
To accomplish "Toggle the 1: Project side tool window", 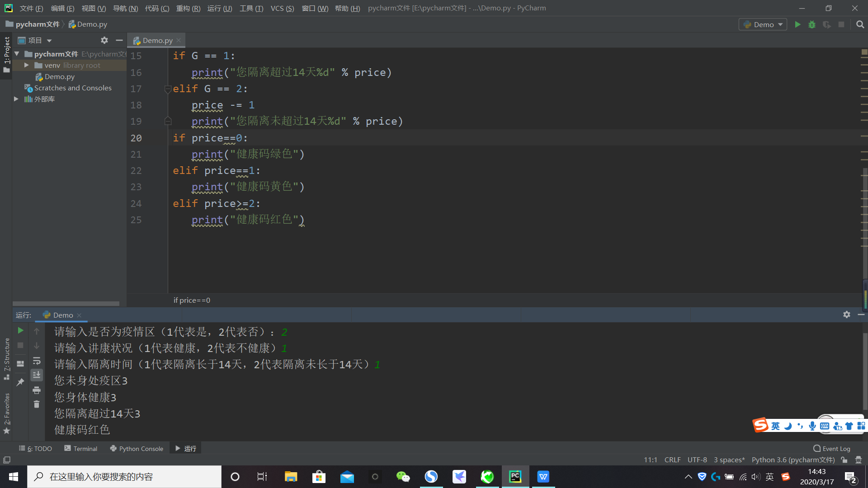I will tap(6, 55).
